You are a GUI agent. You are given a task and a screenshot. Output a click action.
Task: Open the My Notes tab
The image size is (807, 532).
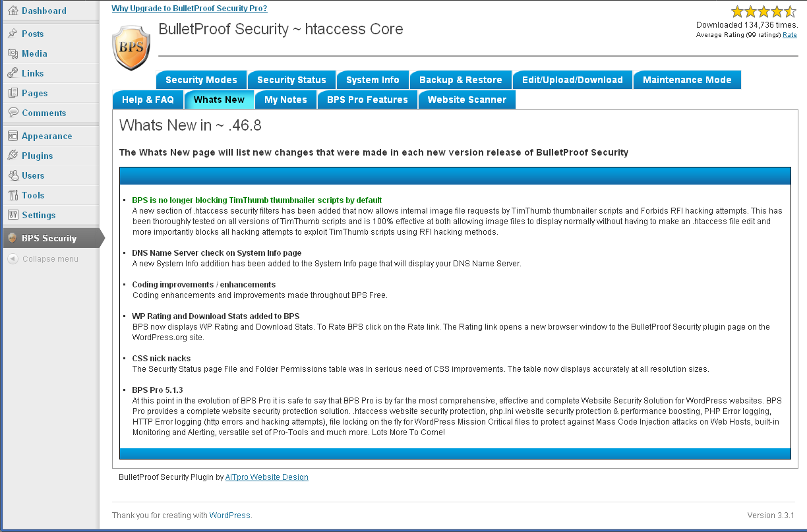(x=286, y=100)
